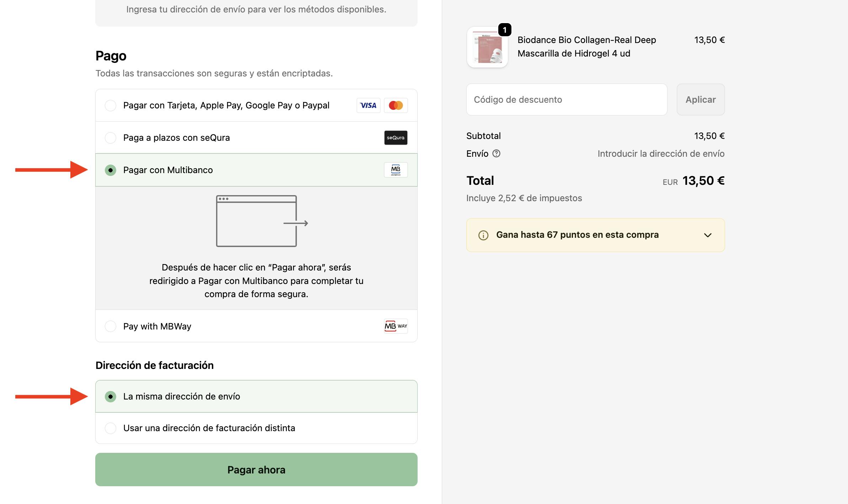Click the Visa card logo icon
848x504 pixels.
(x=368, y=105)
